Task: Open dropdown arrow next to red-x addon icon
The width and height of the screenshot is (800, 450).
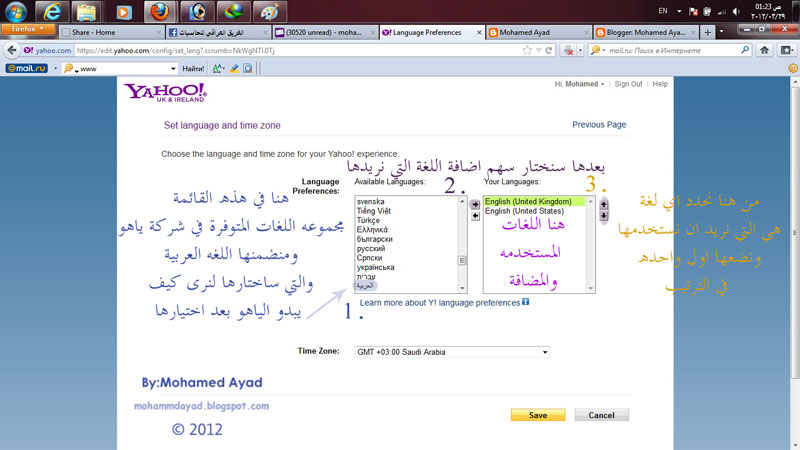Action: [580, 51]
